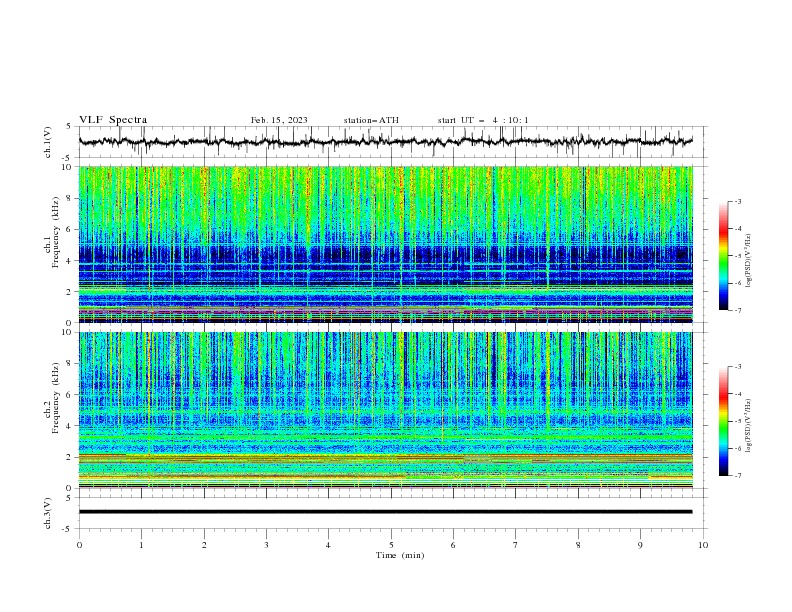
Task: Click the '5' volt tick on ch.1(V) axis
Action: [x=71, y=127]
